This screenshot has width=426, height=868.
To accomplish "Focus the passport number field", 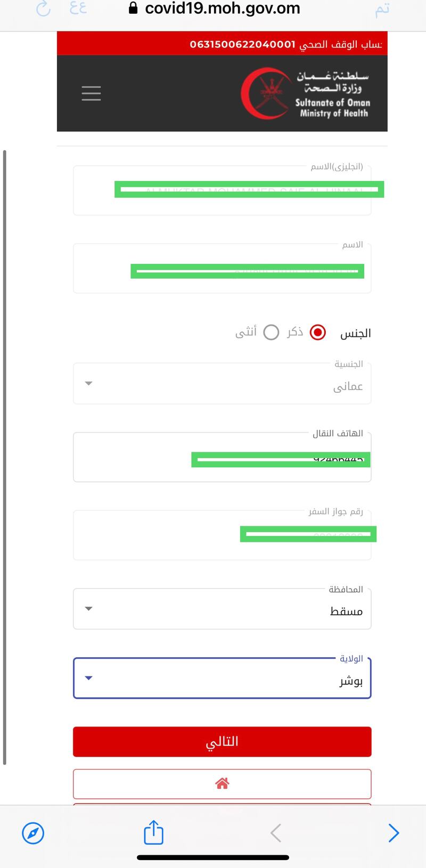I will (x=222, y=535).
